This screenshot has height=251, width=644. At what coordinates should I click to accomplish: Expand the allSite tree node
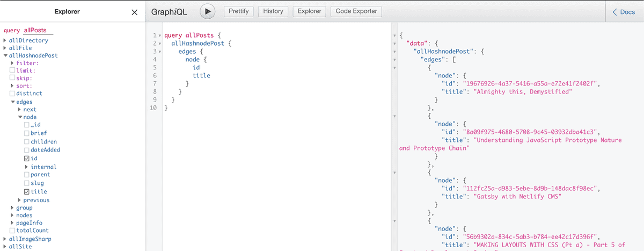point(5,246)
